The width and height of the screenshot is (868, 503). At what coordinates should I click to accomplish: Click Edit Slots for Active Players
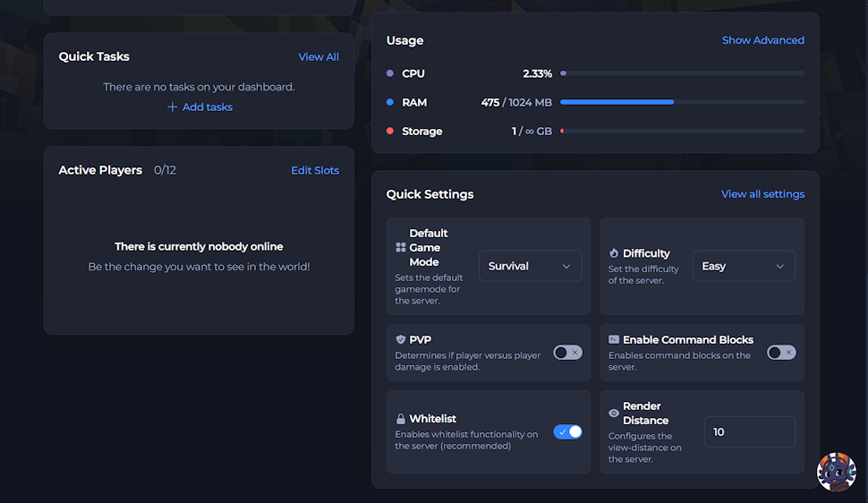click(x=315, y=171)
